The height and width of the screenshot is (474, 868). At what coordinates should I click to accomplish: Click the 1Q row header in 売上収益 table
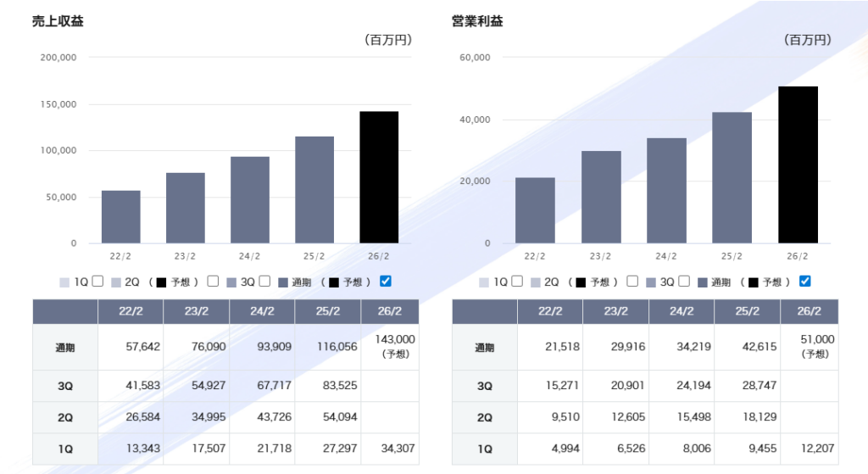tap(64, 449)
